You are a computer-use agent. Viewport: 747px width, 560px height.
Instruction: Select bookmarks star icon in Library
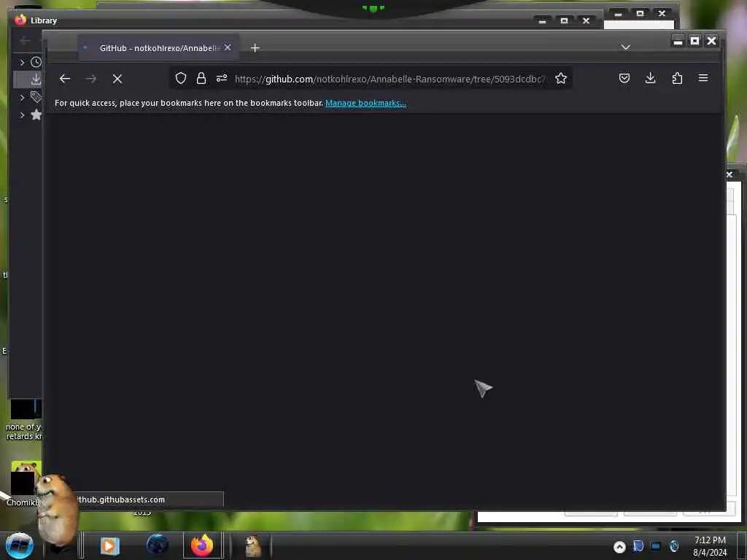tap(36, 114)
